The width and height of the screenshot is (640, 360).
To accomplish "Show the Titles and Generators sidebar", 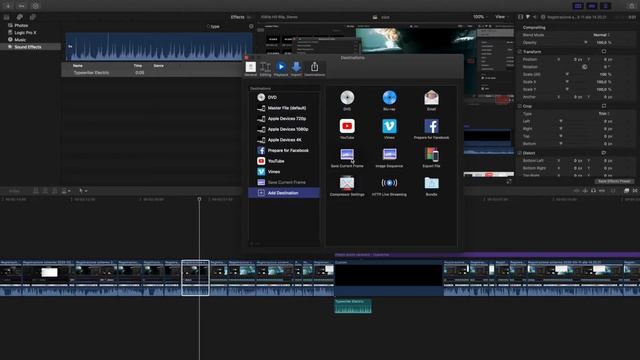I will (x=32, y=17).
